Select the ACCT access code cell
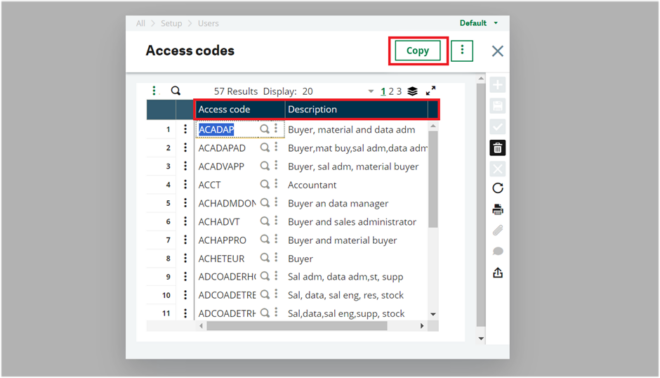 (x=210, y=185)
